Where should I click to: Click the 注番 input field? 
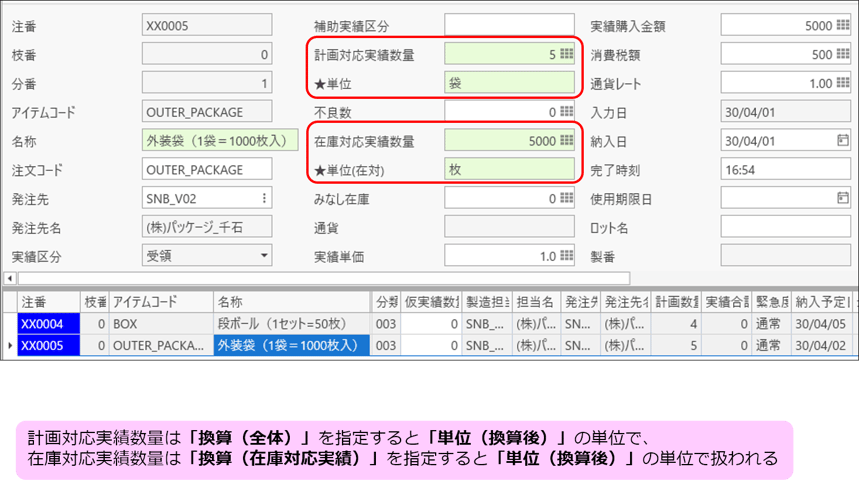tap(207, 25)
